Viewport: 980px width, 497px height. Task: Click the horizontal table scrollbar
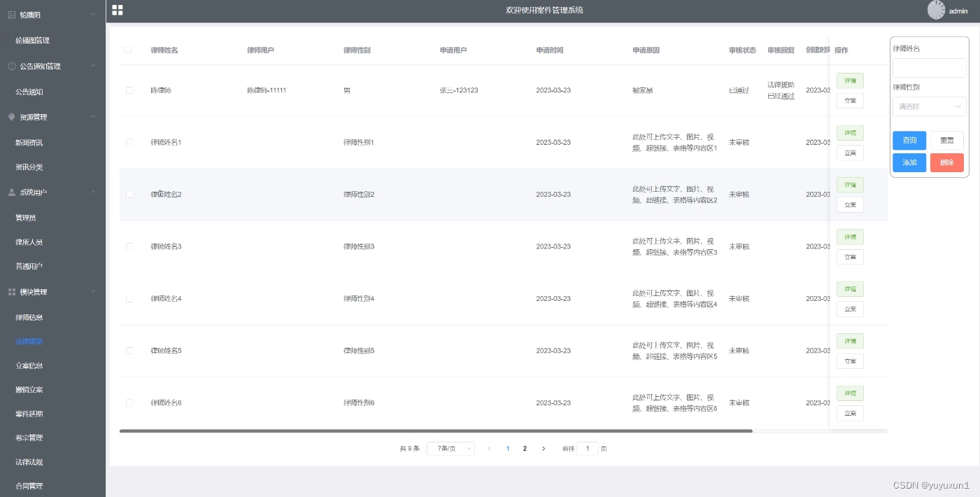(x=436, y=431)
